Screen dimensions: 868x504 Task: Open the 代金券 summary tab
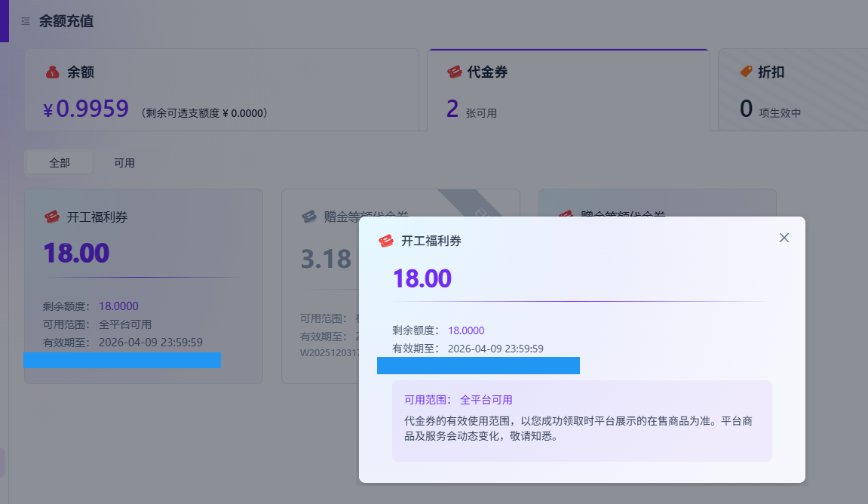tap(569, 91)
